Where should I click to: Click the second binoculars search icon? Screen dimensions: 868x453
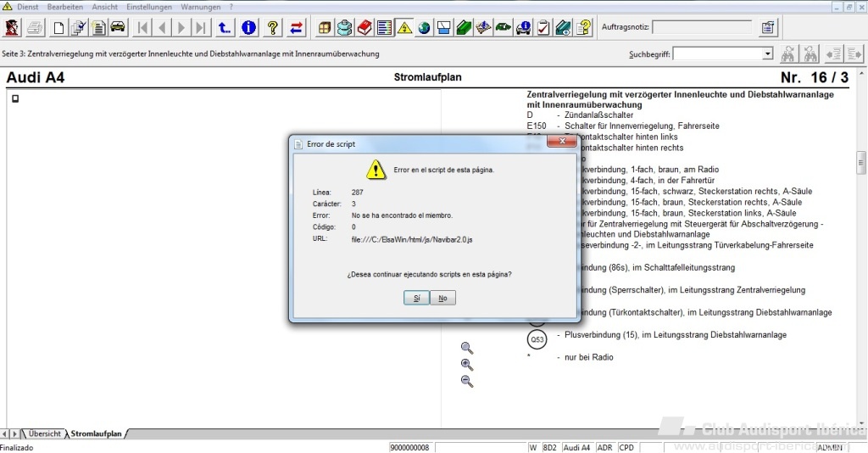point(810,53)
